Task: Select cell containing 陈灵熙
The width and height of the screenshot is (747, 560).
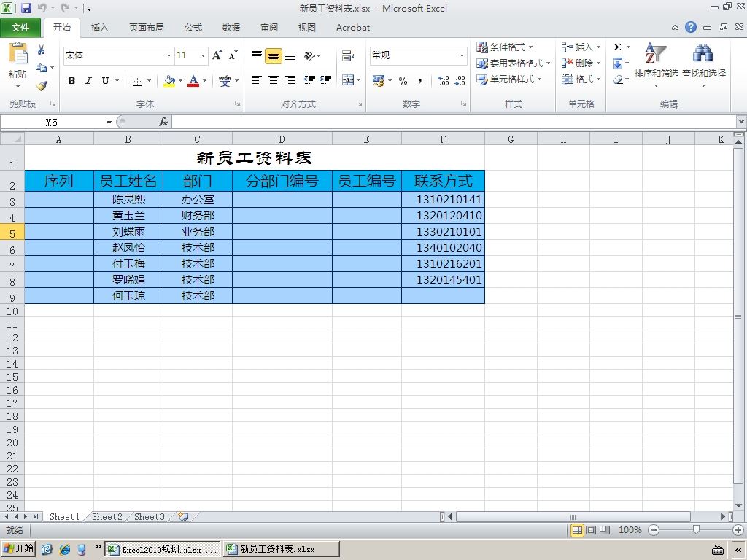Action: tap(128, 200)
